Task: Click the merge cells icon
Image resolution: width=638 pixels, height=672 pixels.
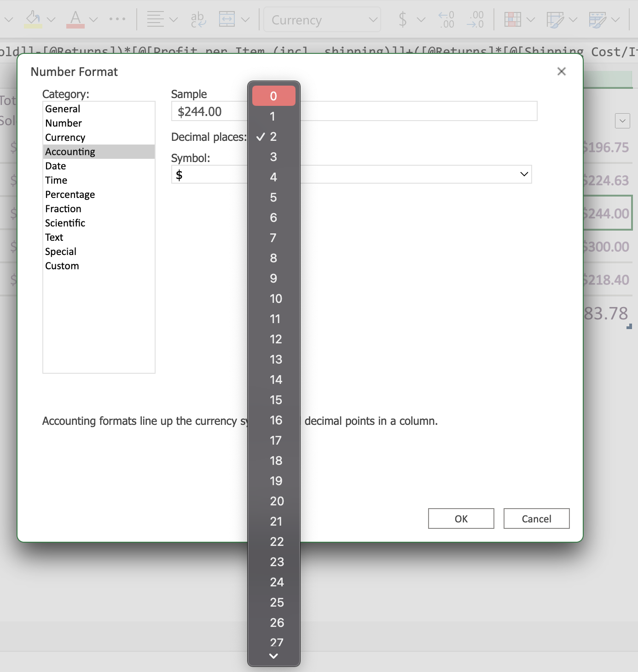Action: click(x=227, y=19)
